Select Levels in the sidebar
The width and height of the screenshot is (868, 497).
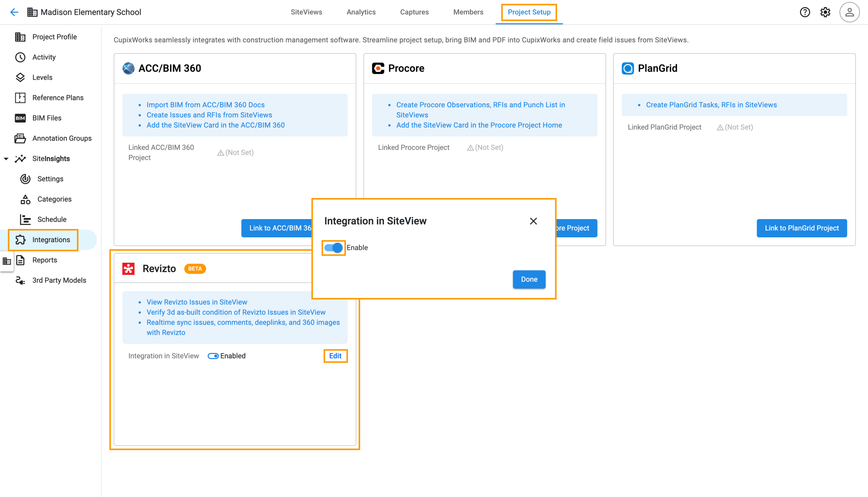click(x=42, y=77)
